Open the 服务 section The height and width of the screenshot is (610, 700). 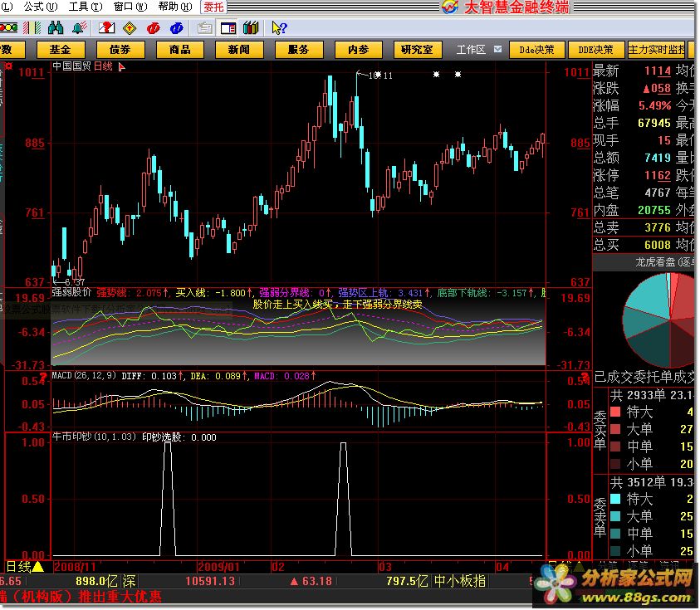pyautogui.click(x=299, y=50)
